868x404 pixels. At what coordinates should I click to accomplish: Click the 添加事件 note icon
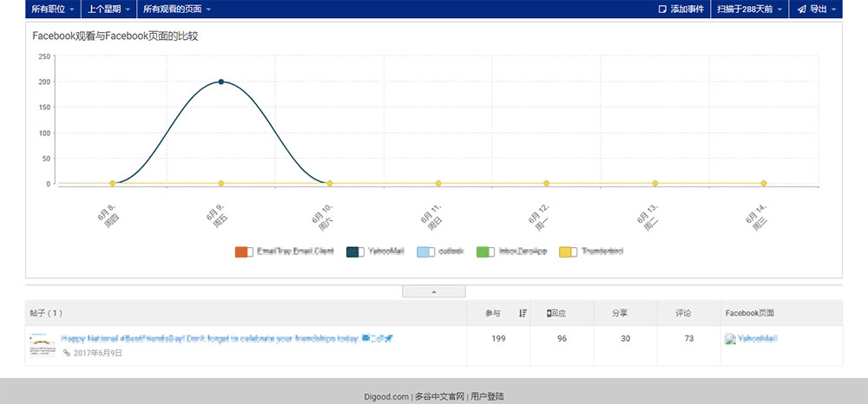coord(663,10)
